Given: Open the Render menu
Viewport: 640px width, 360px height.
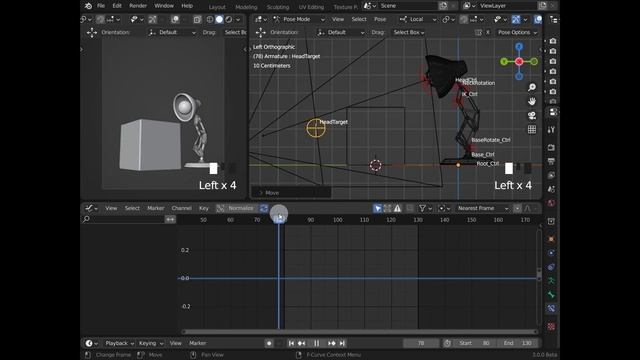Looking at the screenshot, I should tap(138, 6).
